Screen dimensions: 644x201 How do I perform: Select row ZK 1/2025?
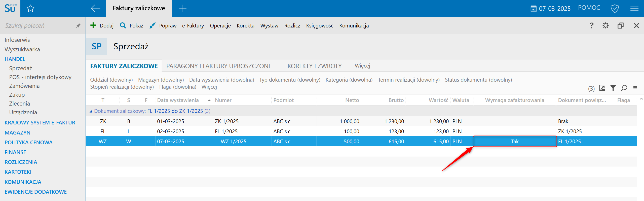coord(361,121)
